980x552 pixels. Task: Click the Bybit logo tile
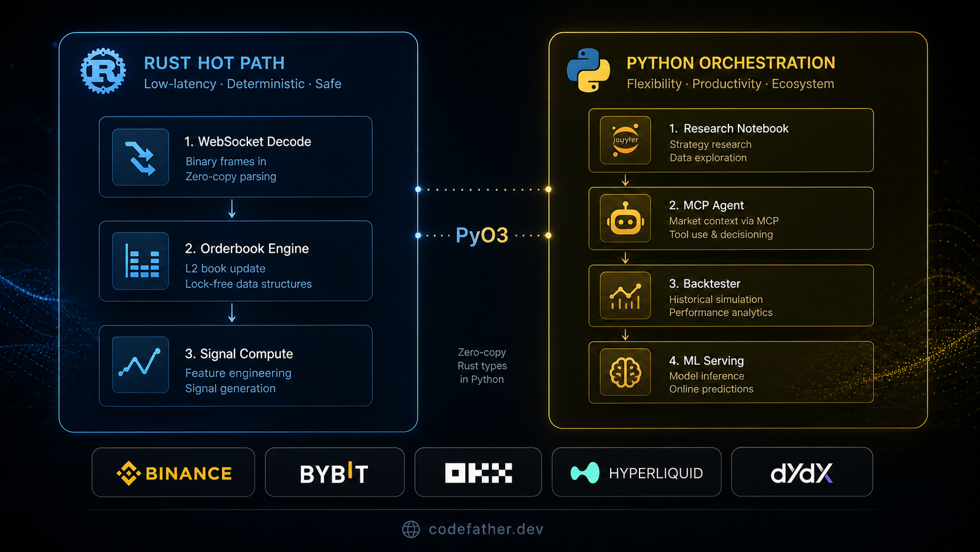pyautogui.click(x=335, y=472)
